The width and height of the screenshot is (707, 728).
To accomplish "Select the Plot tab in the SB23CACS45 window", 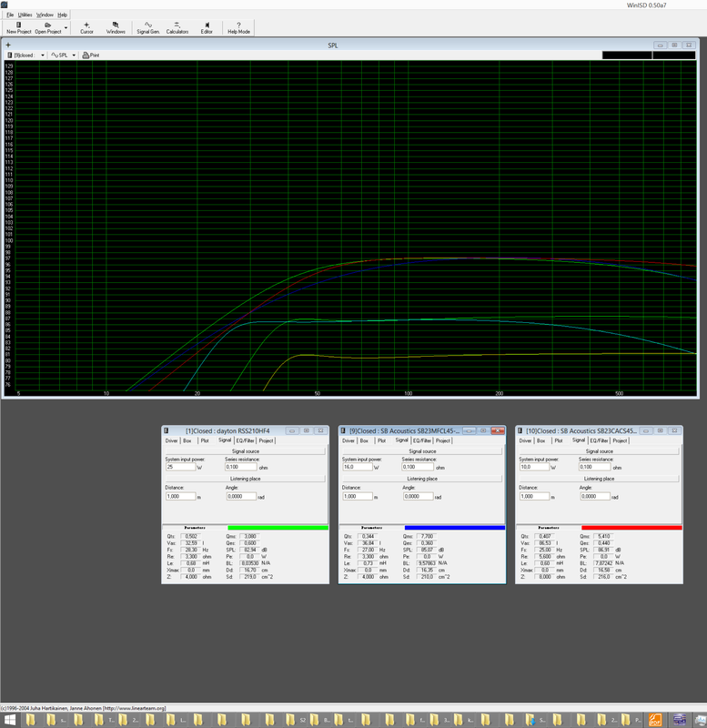I will click(559, 440).
